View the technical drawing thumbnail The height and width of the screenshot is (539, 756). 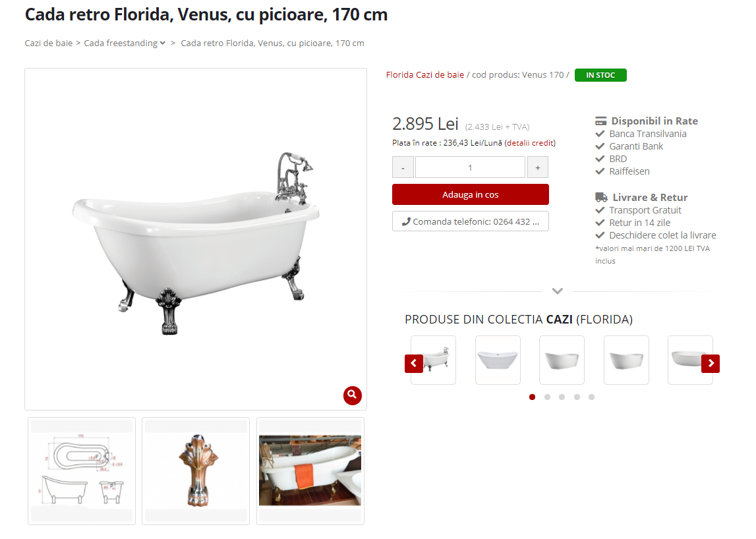click(82, 471)
